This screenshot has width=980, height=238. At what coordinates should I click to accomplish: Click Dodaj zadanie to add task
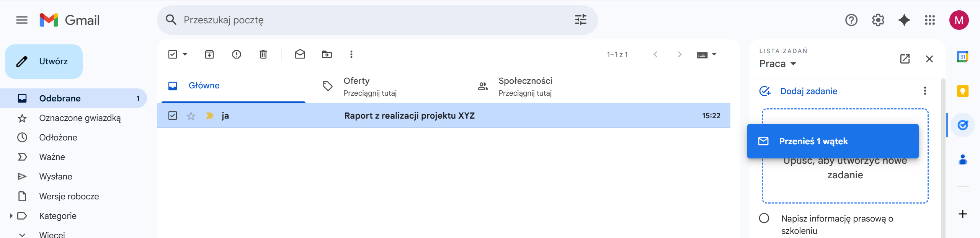point(808,91)
